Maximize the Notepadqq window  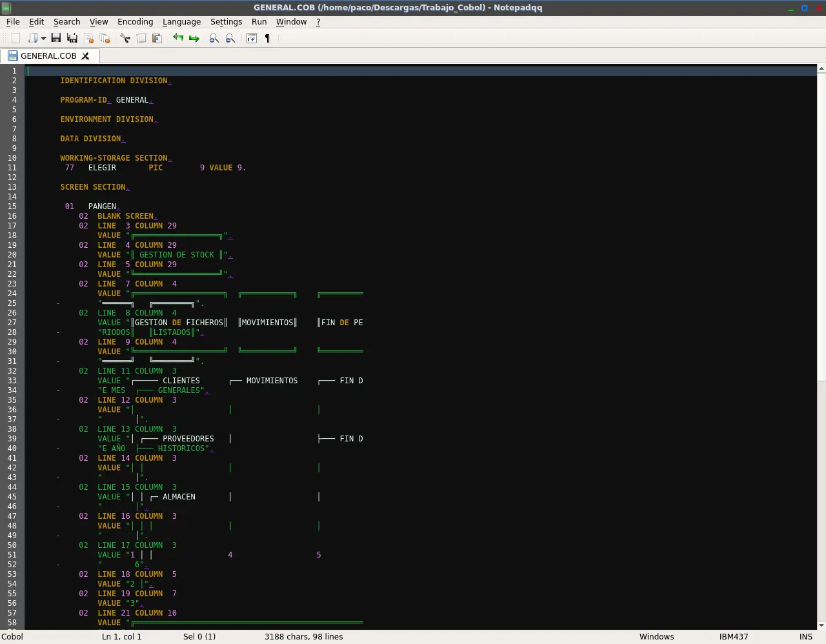[x=805, y=8]
